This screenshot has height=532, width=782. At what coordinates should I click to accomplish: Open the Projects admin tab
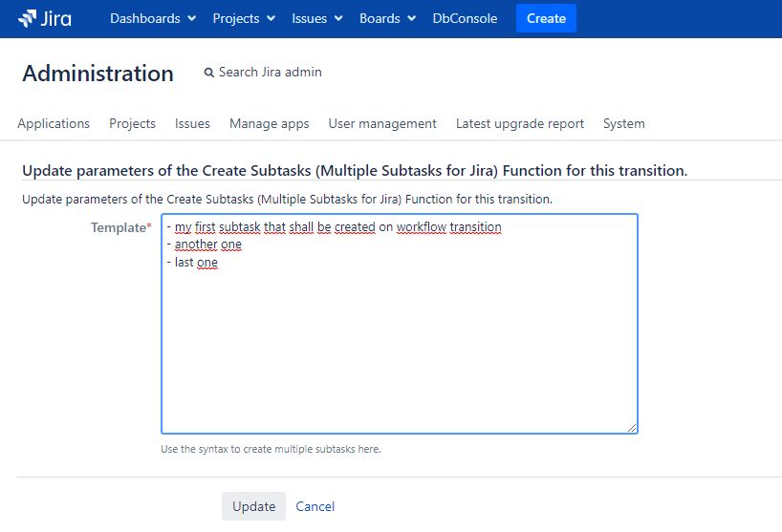pyautogui.click(x=132, y=123)
